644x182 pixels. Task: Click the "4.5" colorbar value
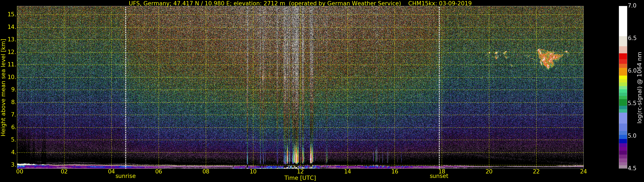coord(632,168)
